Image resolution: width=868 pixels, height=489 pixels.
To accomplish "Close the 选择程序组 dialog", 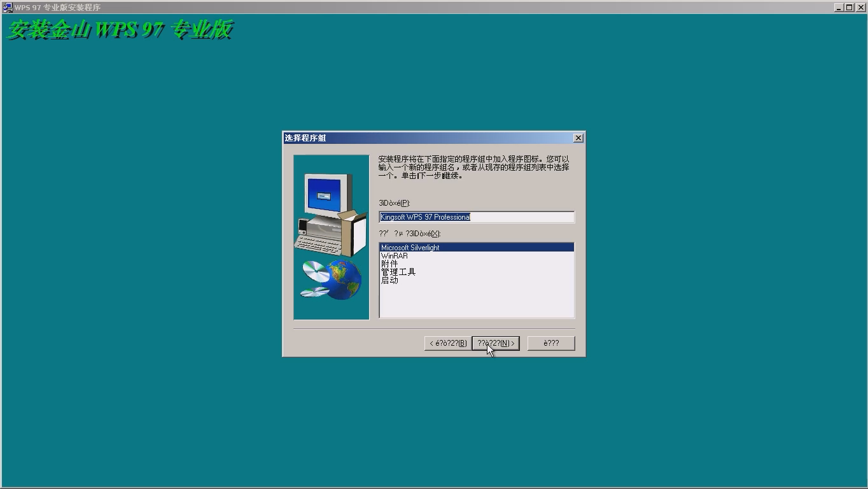I will [x=578, y=138].
